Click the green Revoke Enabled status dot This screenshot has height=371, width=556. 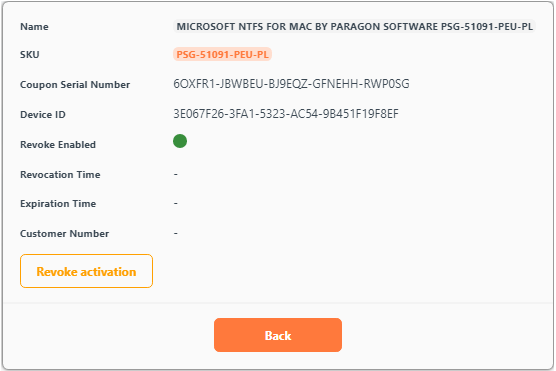tap(180, 141)
